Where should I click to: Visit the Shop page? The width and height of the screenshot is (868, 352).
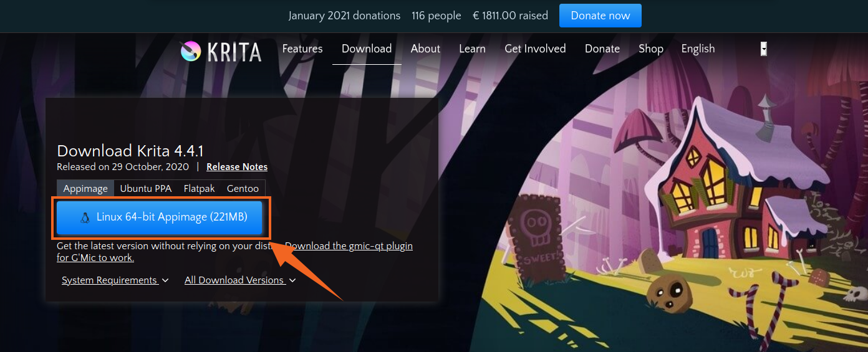[651, 49]
